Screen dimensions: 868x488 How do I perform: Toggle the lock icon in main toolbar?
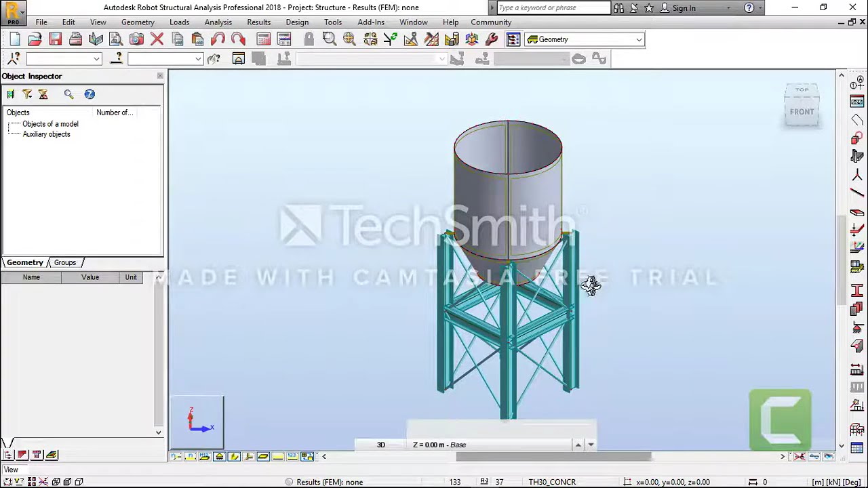click(x=309, y=39)
